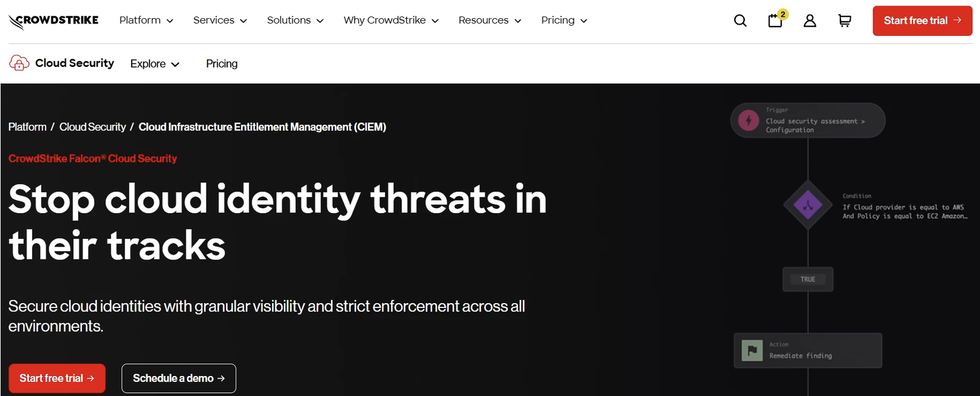Click the lightning trigger icon in workflow
Screen dimensions: 980x396
pos(749,120)
